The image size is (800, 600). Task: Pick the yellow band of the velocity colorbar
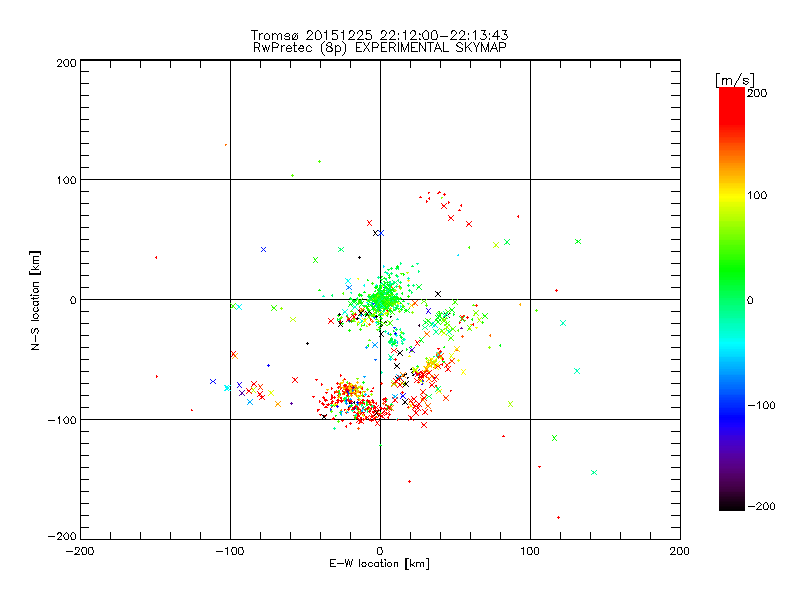[732, 196]
